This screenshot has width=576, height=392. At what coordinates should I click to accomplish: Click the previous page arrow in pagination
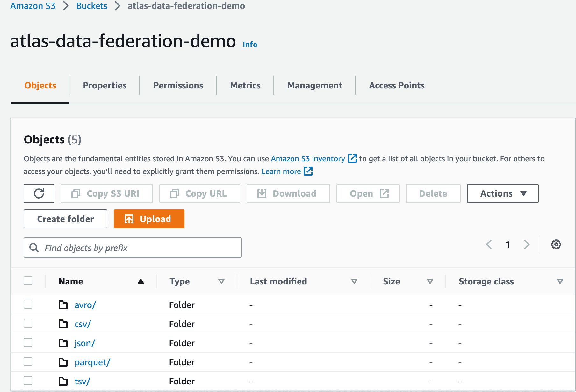coord(489,244)
